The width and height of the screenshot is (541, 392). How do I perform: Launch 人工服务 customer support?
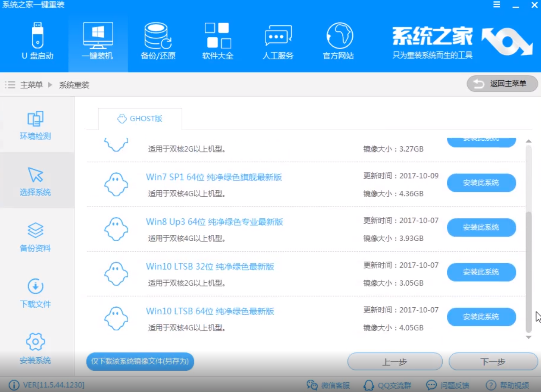tap(278, 40)
